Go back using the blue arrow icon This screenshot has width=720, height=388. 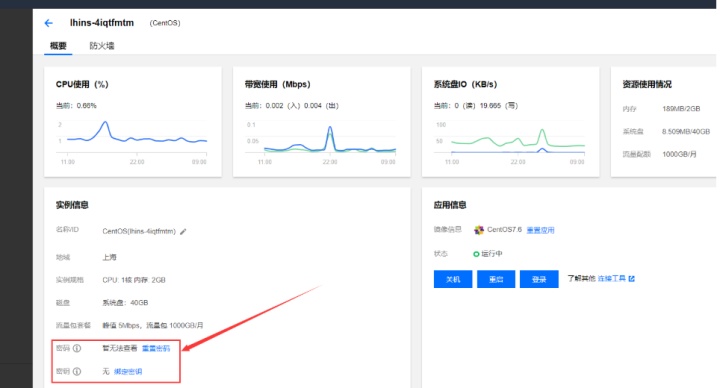point(48,23)
